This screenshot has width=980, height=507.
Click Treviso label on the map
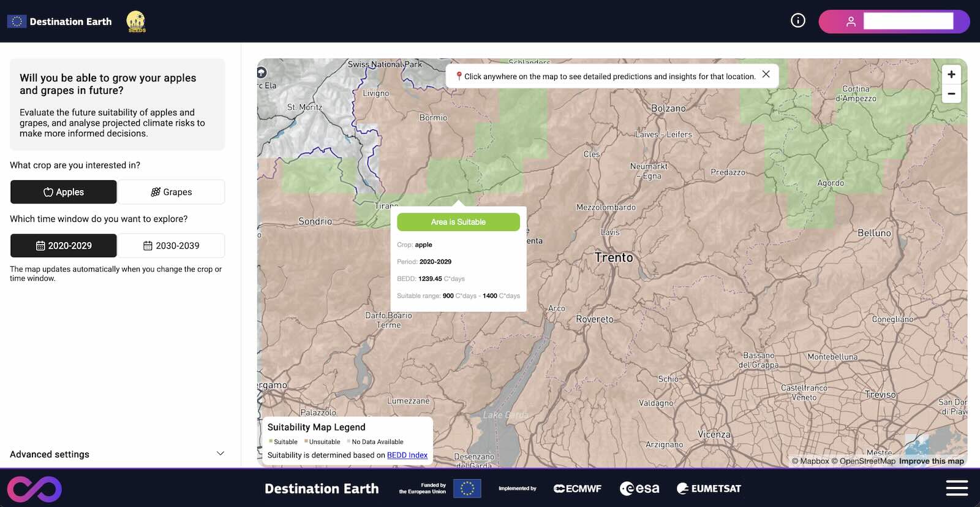point(880,395)
